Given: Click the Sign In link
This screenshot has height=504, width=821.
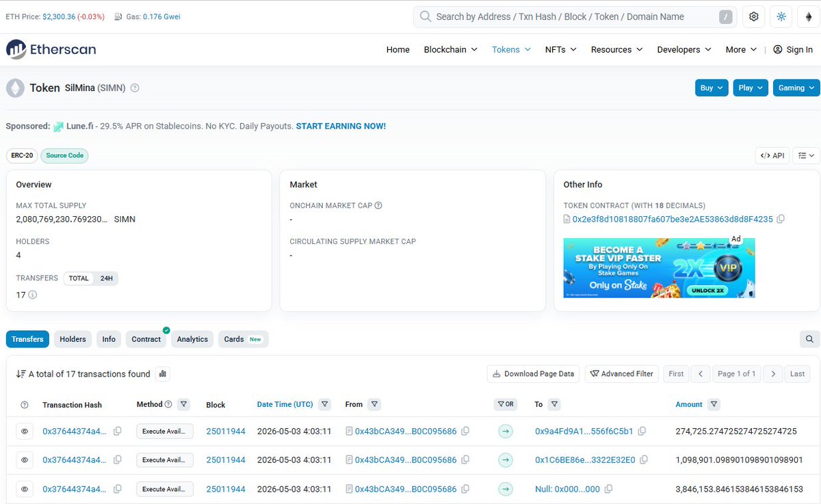Looking at the screenshot, I should pos(793,49).
